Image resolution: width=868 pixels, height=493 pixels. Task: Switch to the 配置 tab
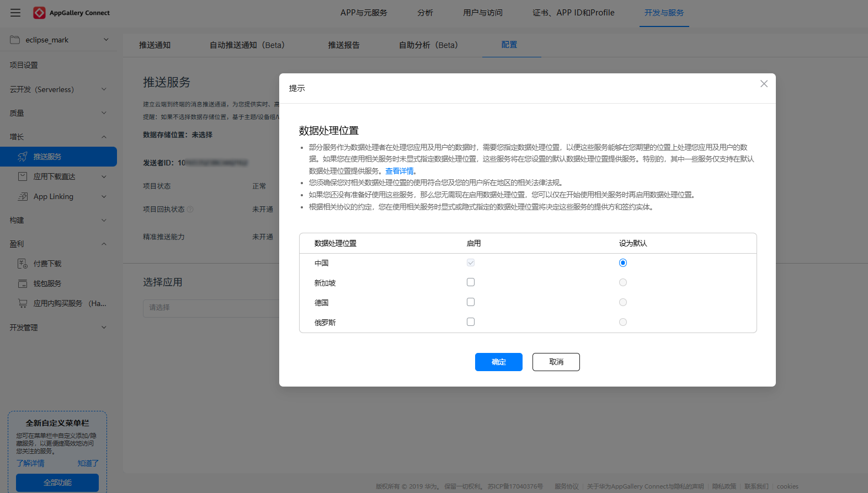(509, 45)
